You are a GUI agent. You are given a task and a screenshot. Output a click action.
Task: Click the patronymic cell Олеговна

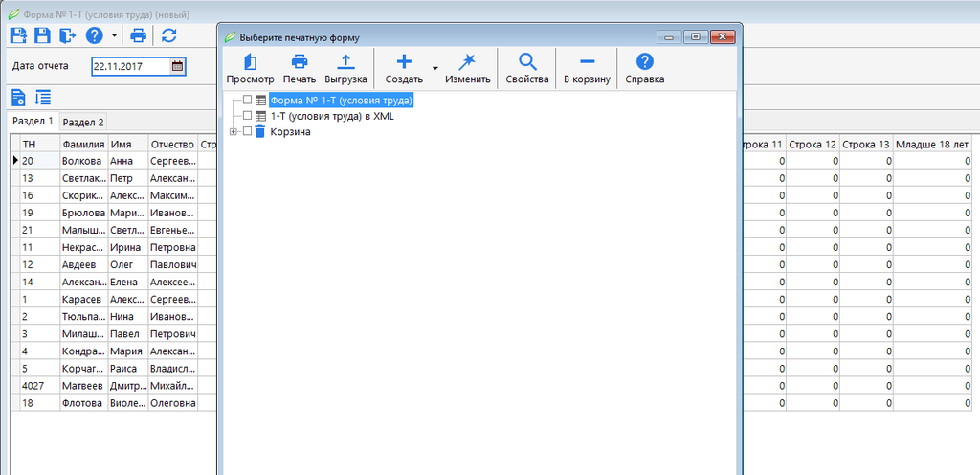[x=173, y=403]
